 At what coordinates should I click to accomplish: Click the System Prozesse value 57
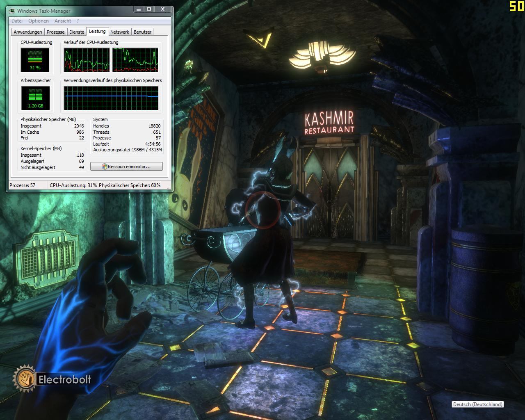[x=158, y=138]
